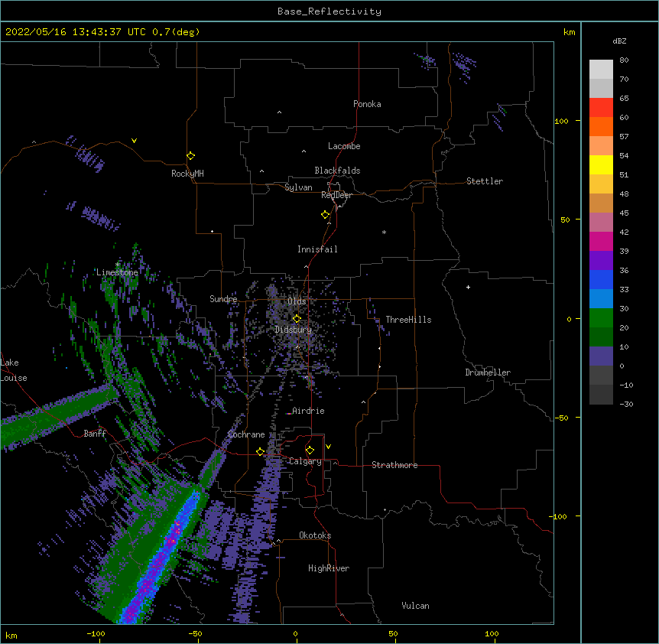Click the dBZ legend heading

coord(619,41)
